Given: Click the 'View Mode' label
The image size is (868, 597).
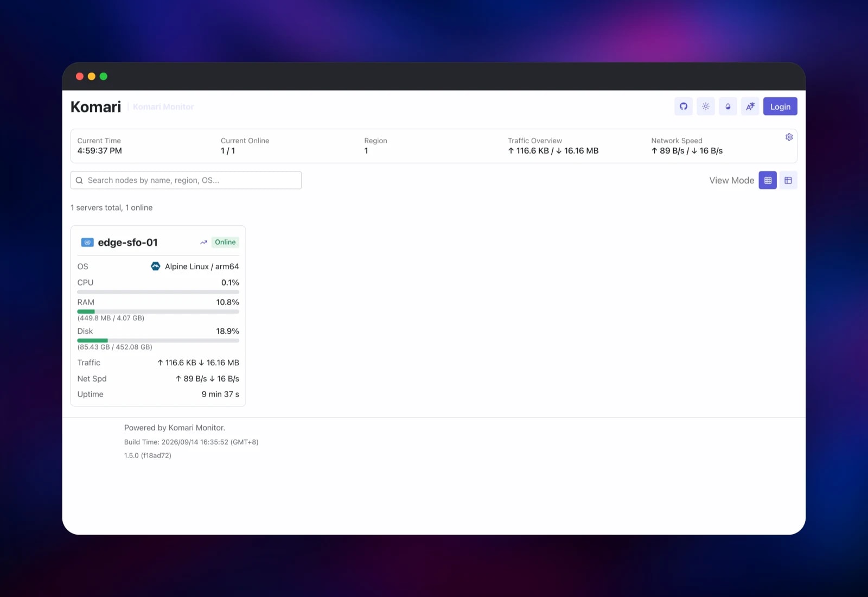Looking at the screenshot, I should tap(732, 180).
